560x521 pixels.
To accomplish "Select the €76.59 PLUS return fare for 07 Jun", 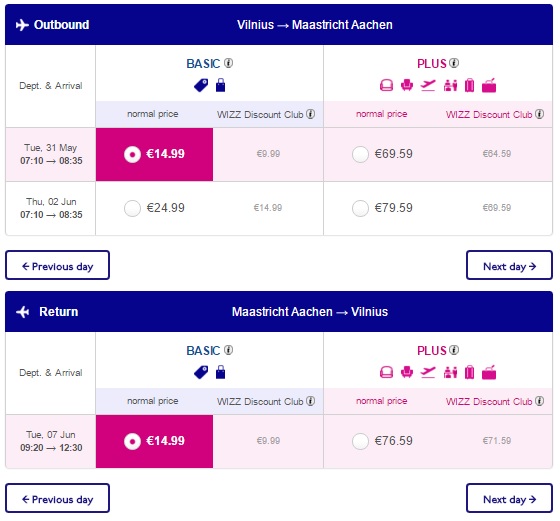I will pyautogui.click(x=360, y=441).
